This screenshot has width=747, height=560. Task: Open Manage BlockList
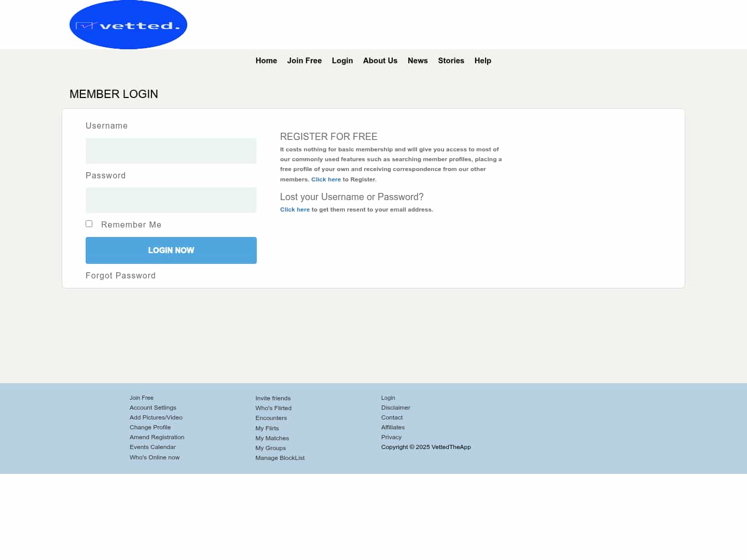(x=280, y=458)
